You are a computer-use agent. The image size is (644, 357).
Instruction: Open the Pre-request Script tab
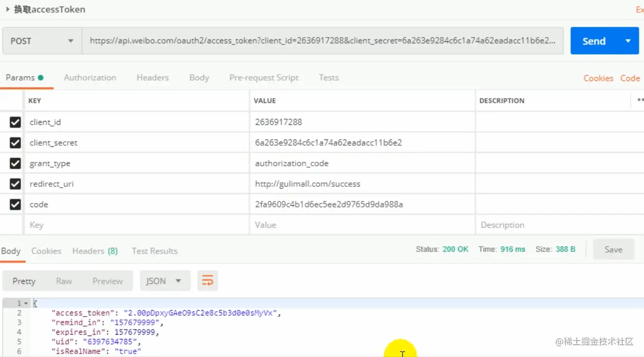[264, 78]
